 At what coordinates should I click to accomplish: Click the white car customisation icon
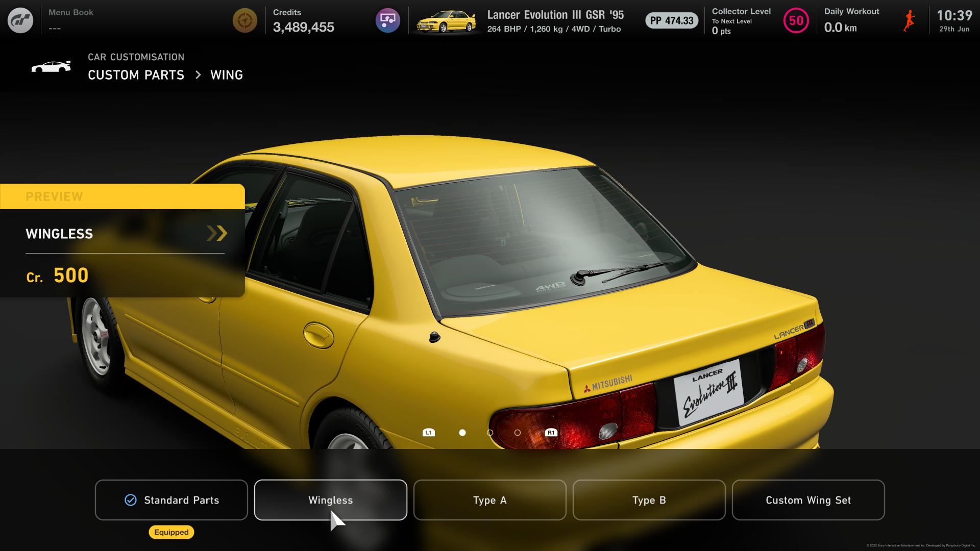51,67
